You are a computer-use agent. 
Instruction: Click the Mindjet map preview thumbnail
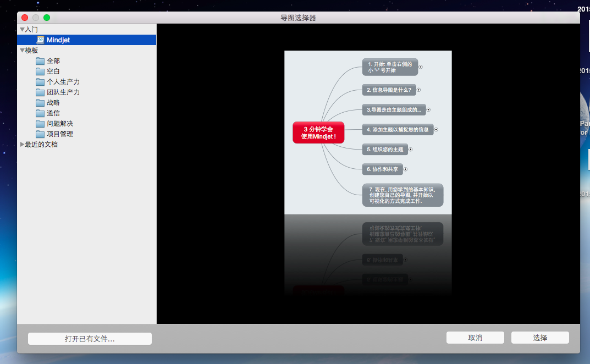(368, 133)
